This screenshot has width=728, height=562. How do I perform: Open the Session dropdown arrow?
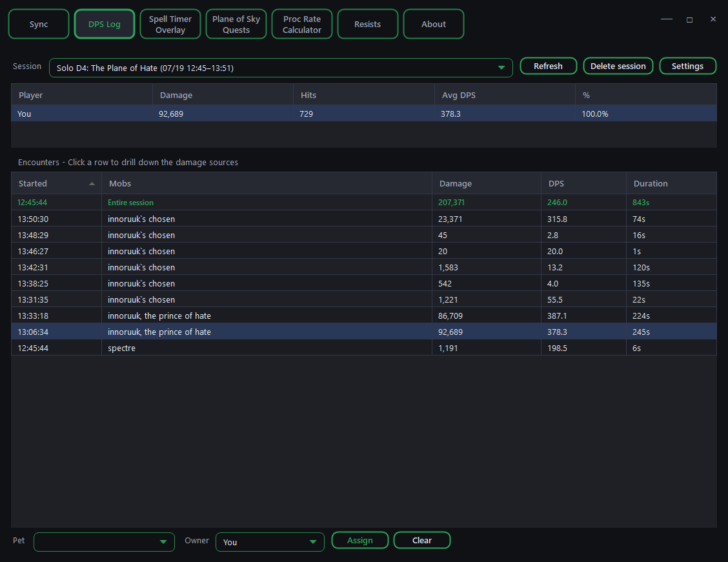pos(501,68)
